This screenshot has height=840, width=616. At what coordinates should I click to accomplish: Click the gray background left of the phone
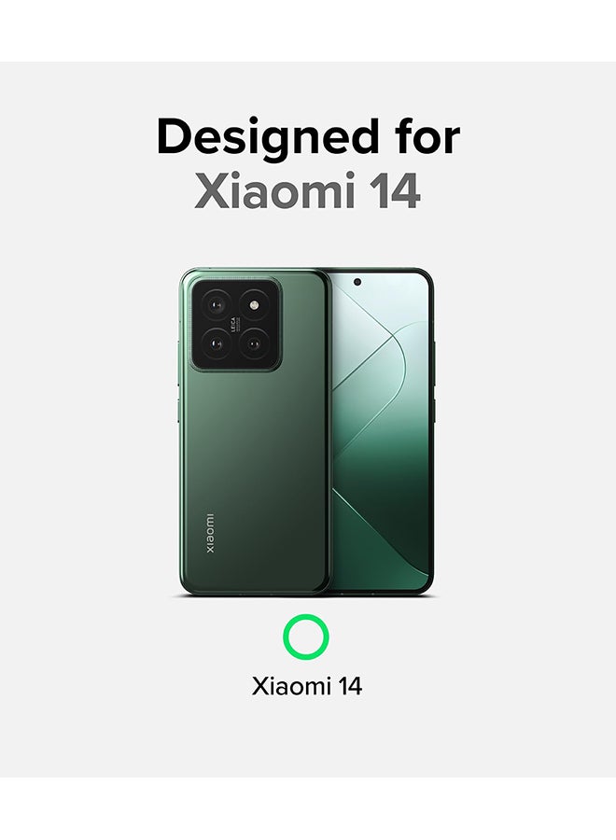coord(89,428)
